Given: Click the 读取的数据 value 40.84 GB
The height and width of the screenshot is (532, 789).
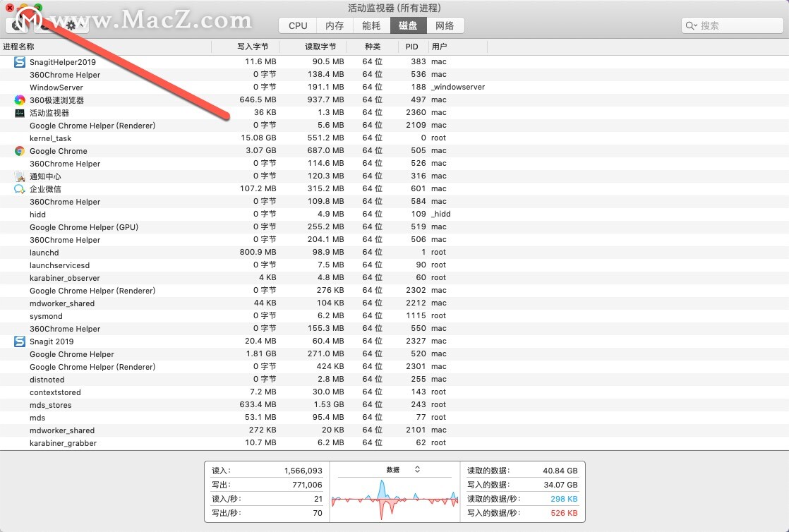Looking at the screenshot, I should 560,471.
